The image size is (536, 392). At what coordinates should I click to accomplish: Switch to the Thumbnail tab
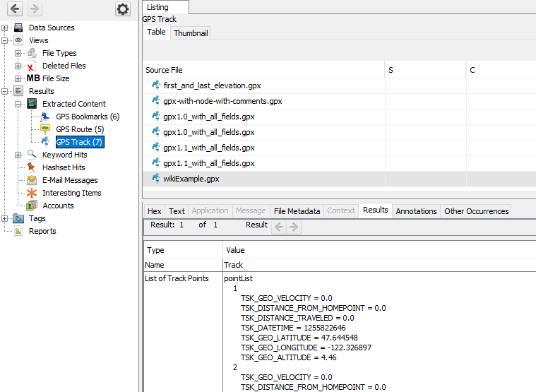pos(191,32)
